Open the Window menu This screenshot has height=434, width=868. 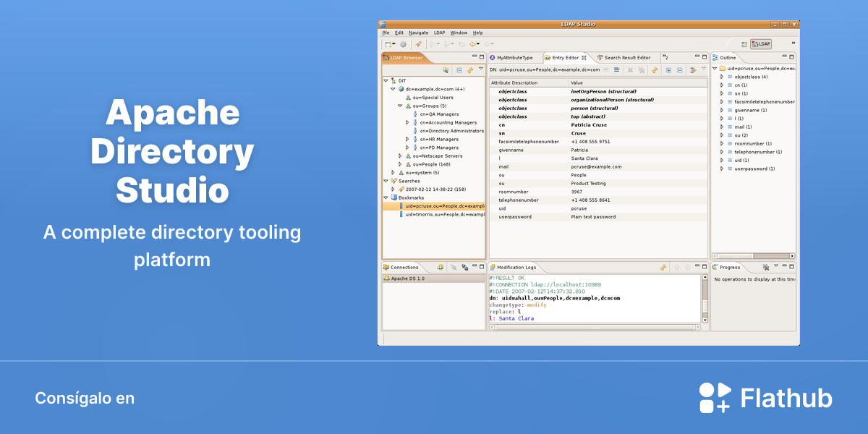(x=459, y=33)
